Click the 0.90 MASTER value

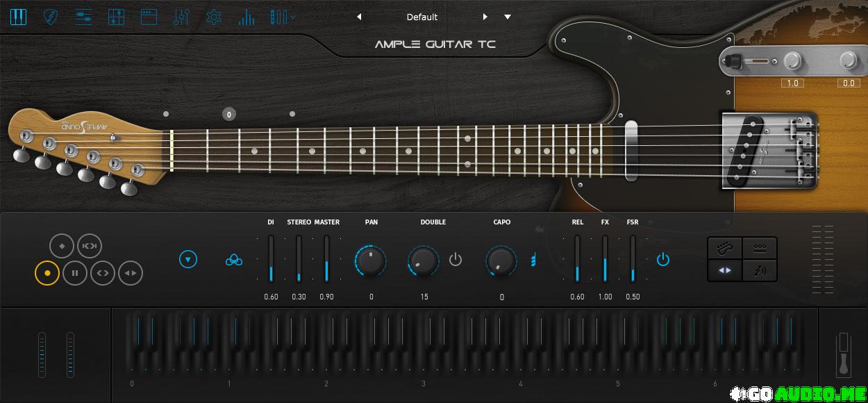(326, 297)
